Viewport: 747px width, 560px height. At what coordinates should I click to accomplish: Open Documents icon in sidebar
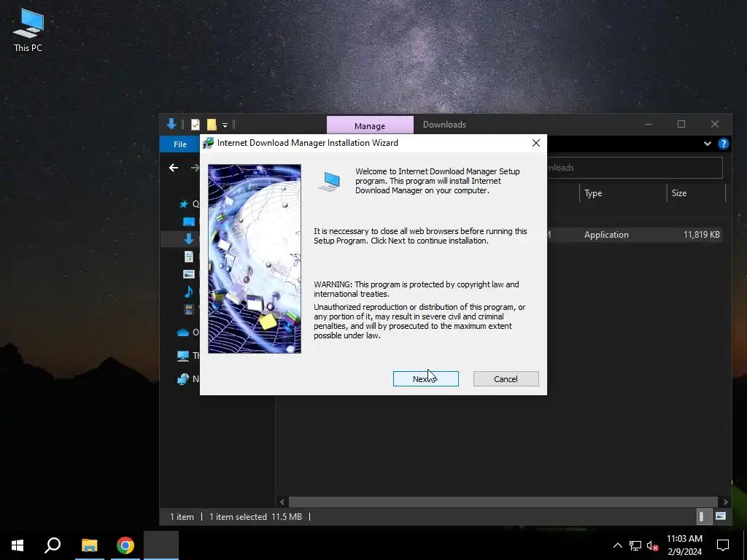click(x=189, y=257)
